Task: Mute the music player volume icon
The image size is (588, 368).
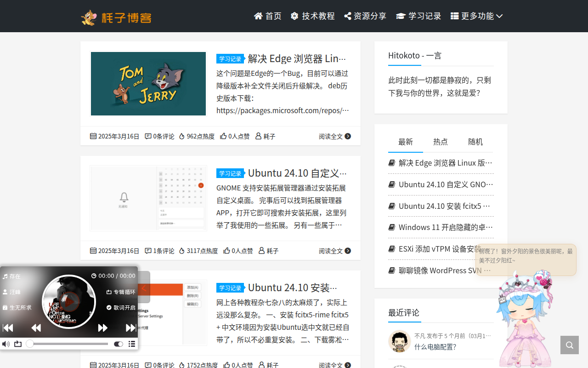Action: (x=6, y=344)
